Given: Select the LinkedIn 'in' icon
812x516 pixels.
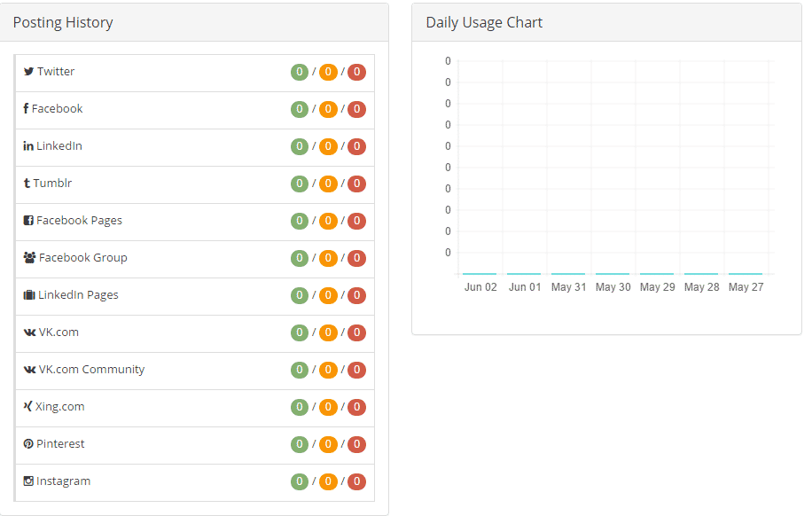Looking at the screenshot, I should coord(28,146).
